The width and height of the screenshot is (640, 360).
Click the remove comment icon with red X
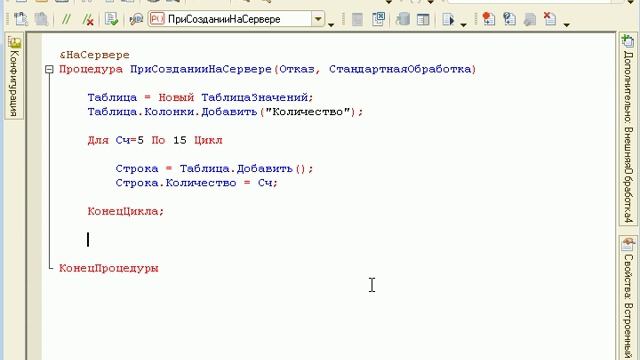[x=88, y=19]
